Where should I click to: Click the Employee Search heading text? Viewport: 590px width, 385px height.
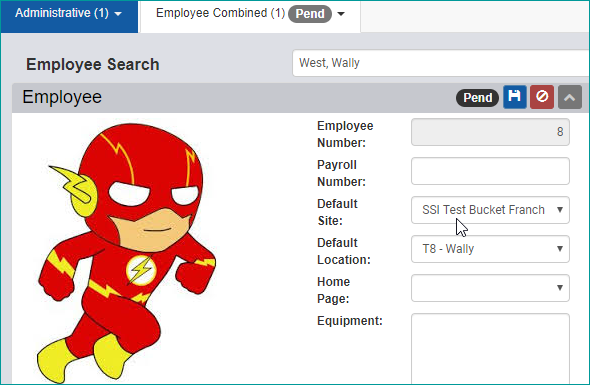[93, 64]
